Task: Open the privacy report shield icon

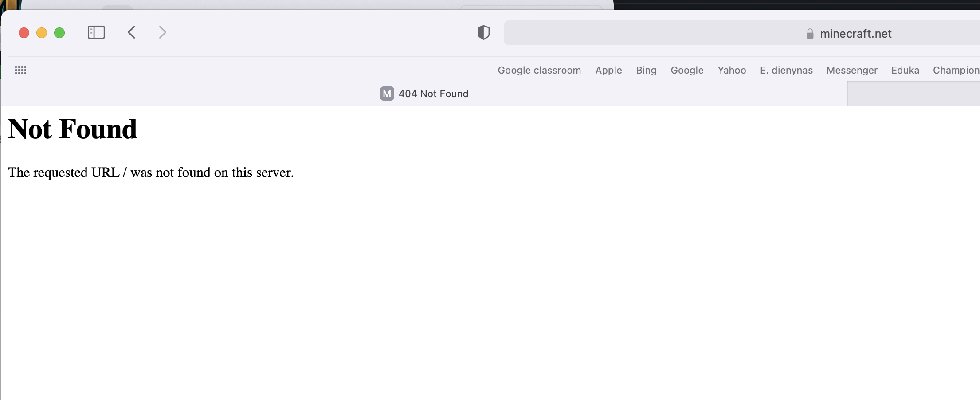Action: click(x=483, y=32)
